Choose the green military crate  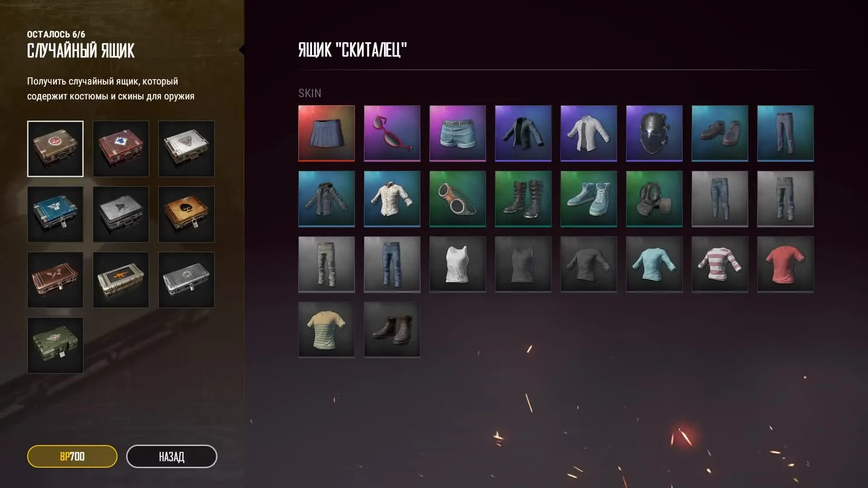55,345
